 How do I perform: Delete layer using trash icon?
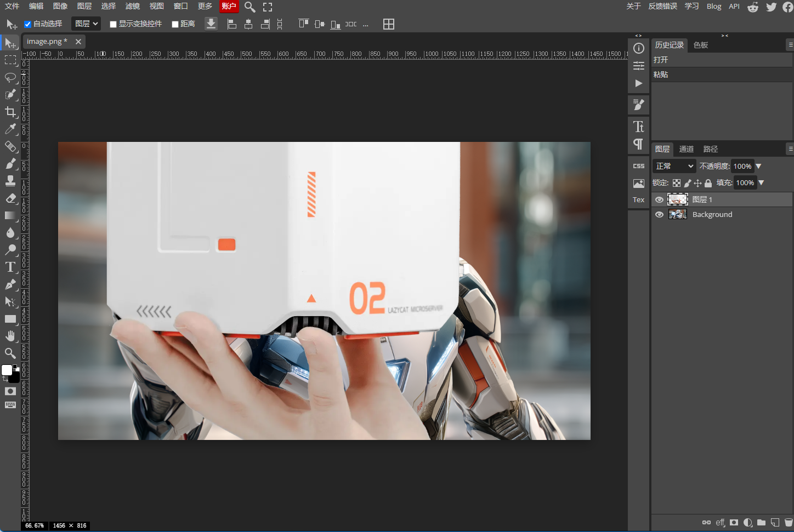coord(789,523)
